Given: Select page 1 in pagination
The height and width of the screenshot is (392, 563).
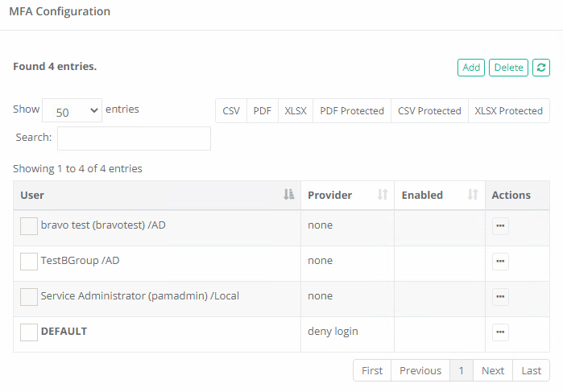Looking at the screenshot, I should pyautogui.click(x=462, y=370).
